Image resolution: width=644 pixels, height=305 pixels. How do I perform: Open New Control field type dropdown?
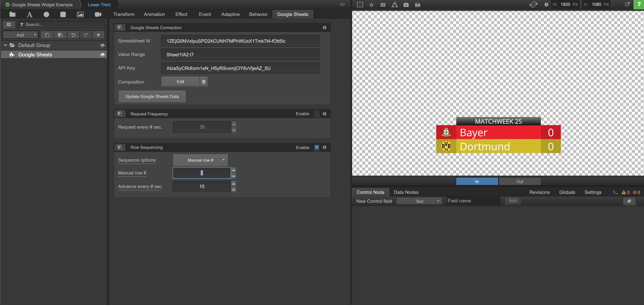click(x=419, y=201)
